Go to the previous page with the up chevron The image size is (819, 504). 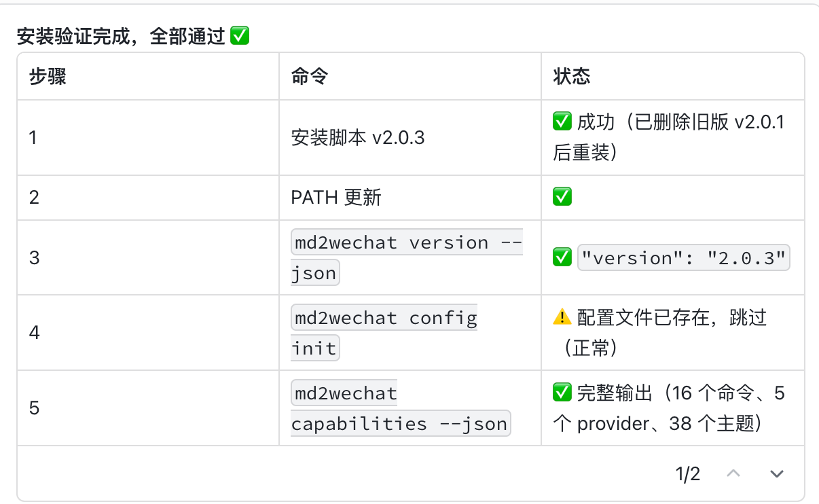[733, 473]
